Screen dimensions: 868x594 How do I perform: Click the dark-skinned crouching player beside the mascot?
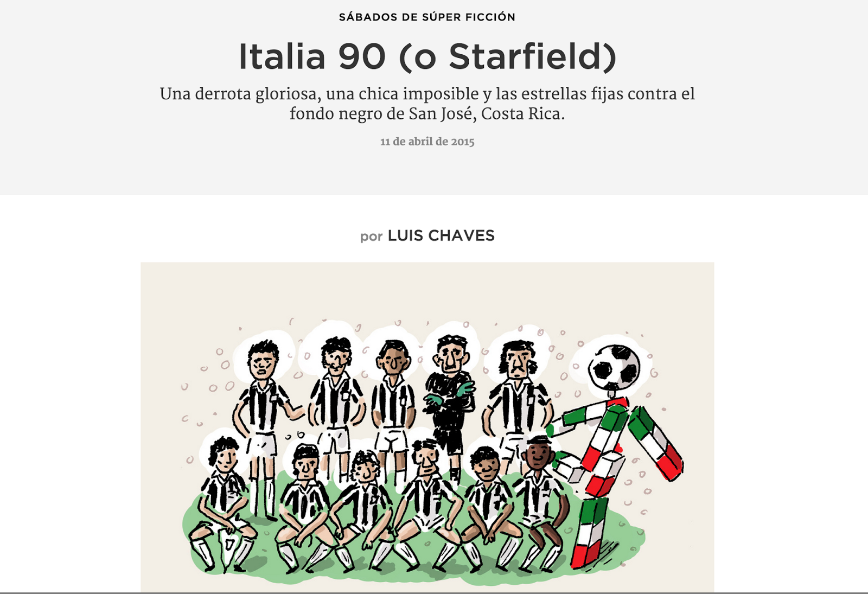coord(538,502)
